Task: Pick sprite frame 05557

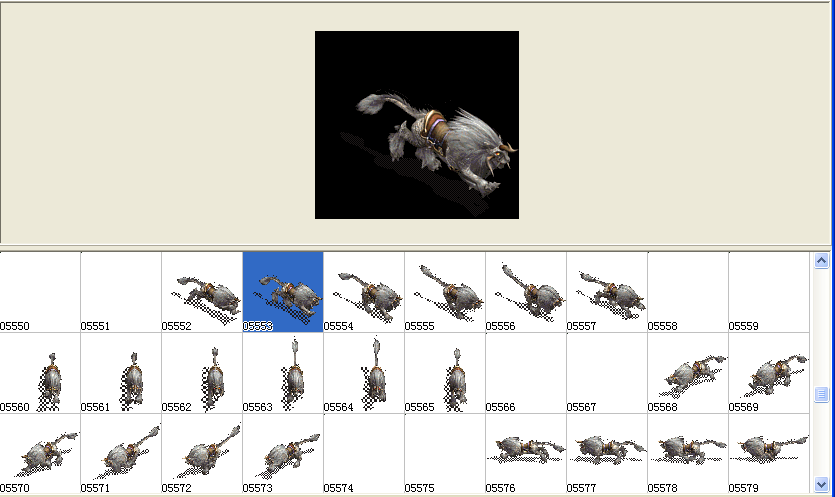Action: coord(607,292)
